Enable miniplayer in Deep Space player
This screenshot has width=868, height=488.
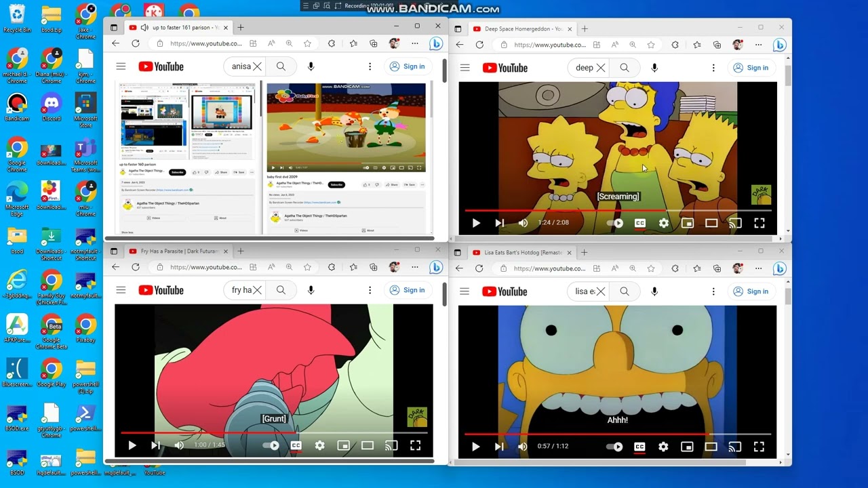tap(688, 223)
